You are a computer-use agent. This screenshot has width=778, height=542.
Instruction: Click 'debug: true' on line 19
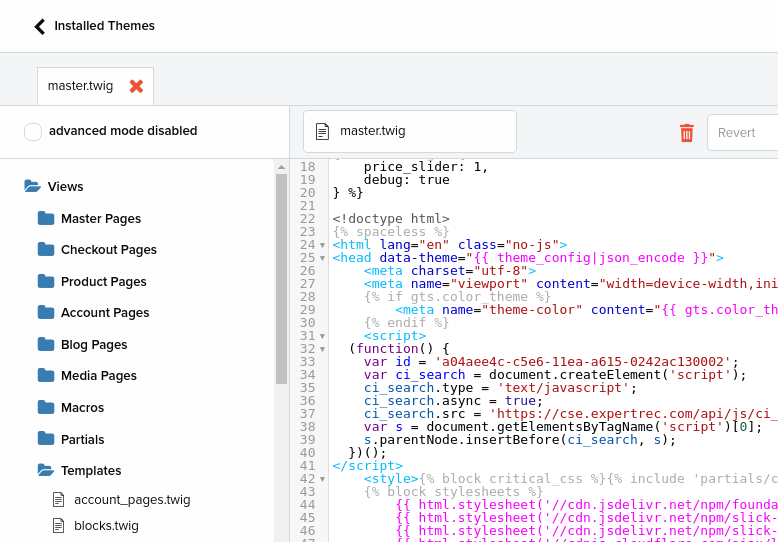click(407, 180)
